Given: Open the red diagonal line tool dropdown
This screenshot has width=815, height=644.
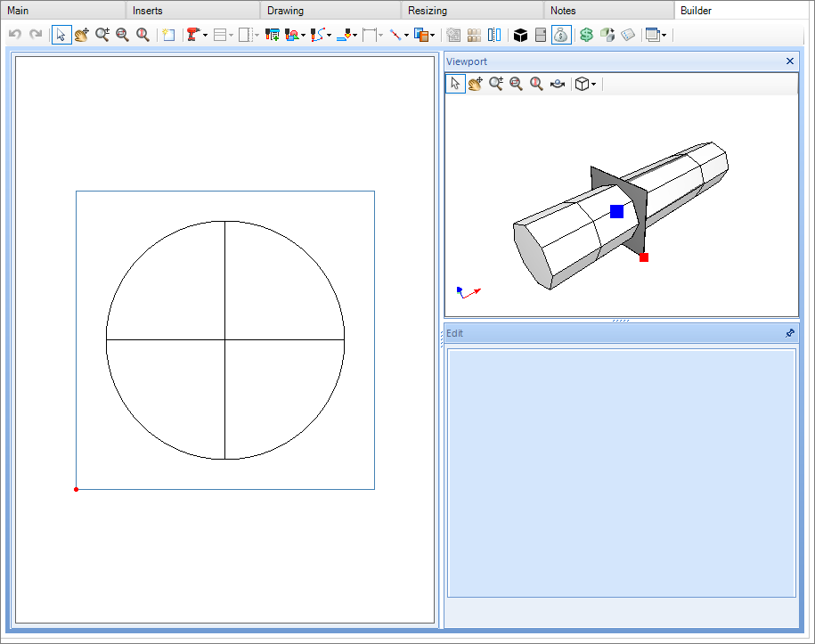Looking at the screenshot, I should pyautogui.click(x=406, y=35).
